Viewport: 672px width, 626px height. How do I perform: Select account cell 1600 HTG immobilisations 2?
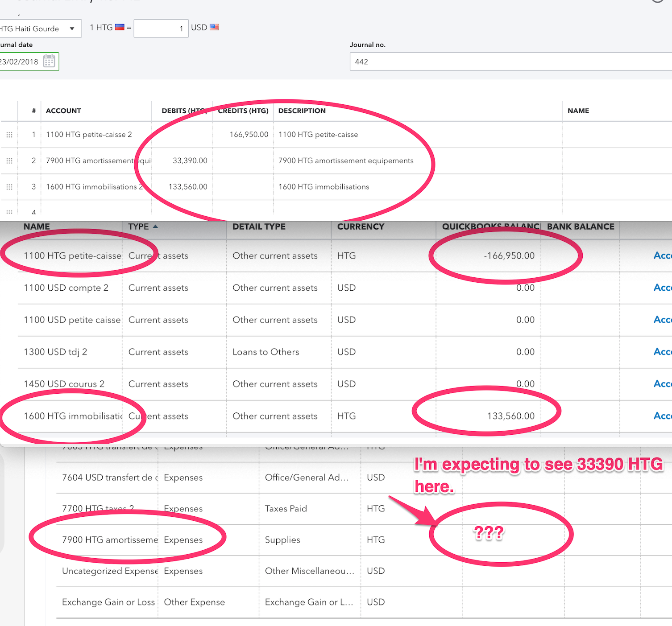coord(96,187)
